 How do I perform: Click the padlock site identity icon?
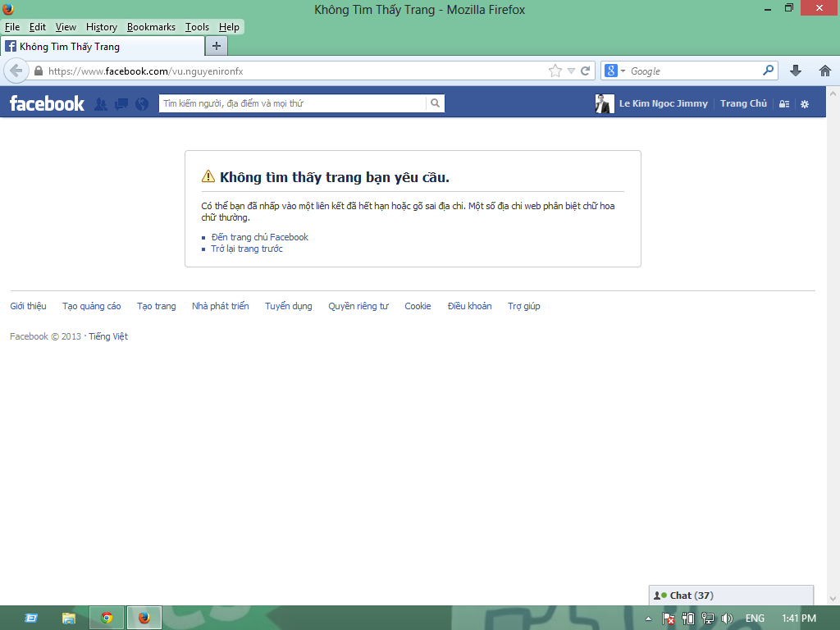[x=38, y=71]
